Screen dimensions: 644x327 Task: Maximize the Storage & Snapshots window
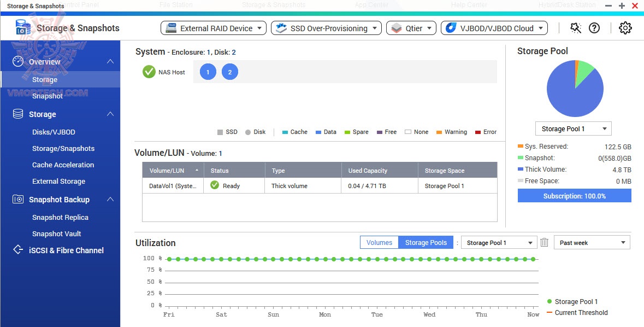pyautogui.click(x=622, y=6)
